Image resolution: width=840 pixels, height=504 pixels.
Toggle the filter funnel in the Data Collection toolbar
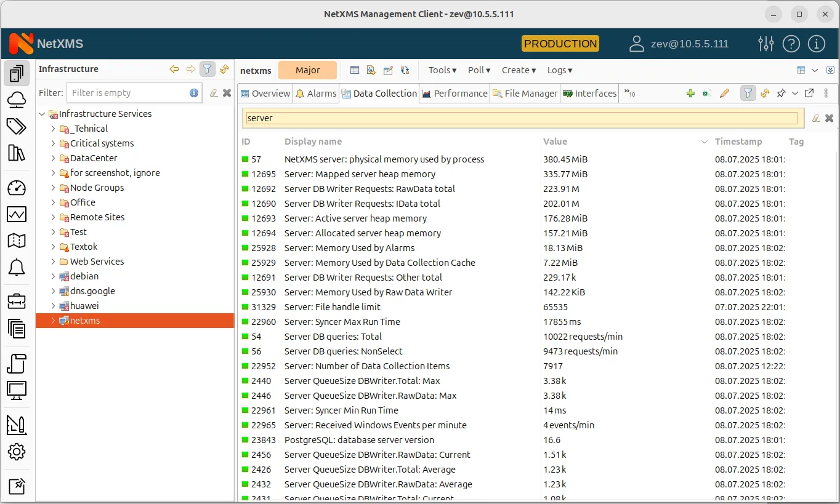coord(748,93)
